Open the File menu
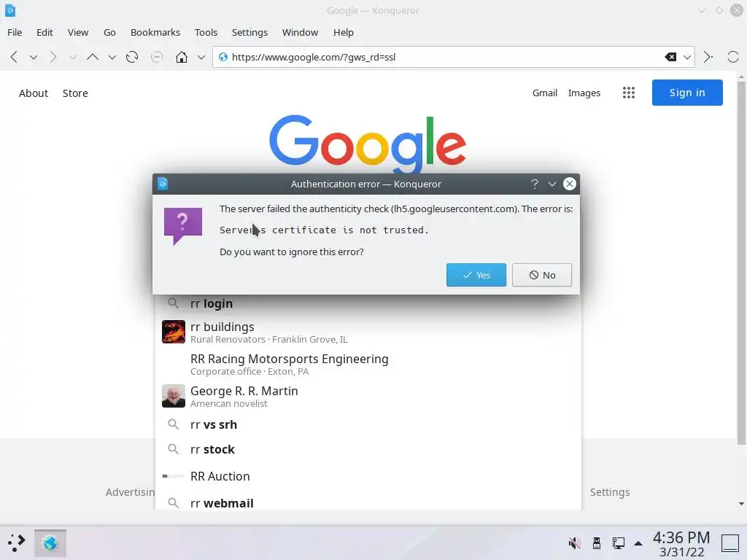 [15, 32]
